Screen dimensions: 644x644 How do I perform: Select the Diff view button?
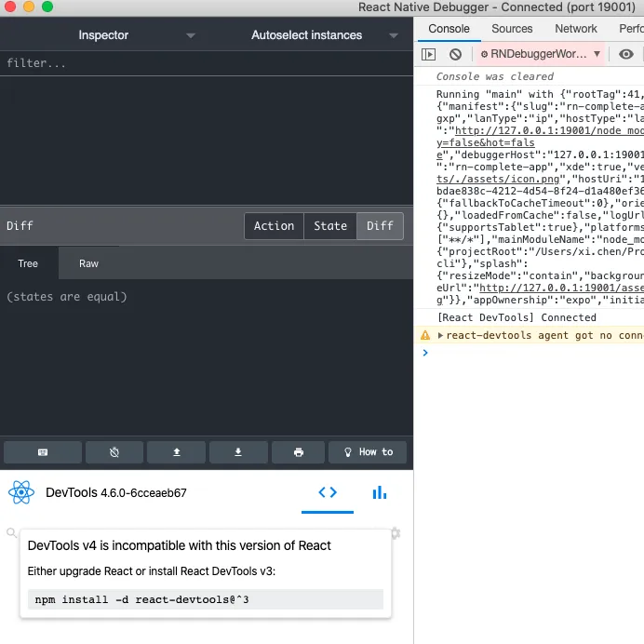(380, 226)
